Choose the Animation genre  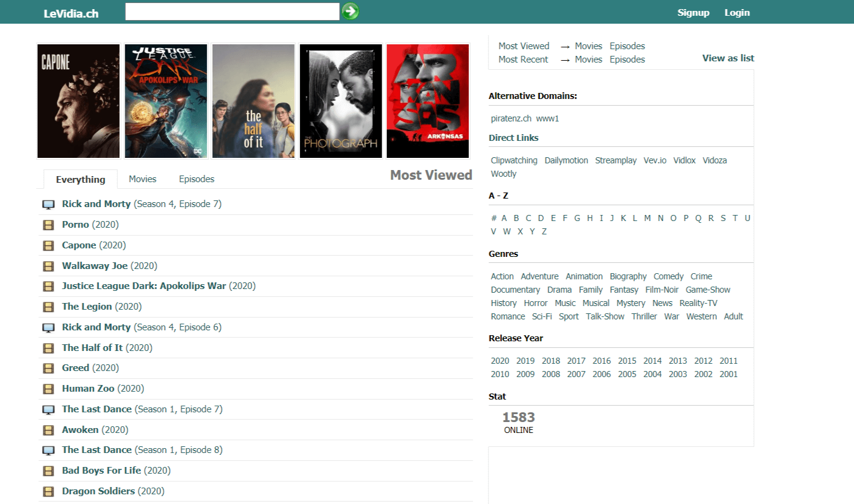point(584,276)
